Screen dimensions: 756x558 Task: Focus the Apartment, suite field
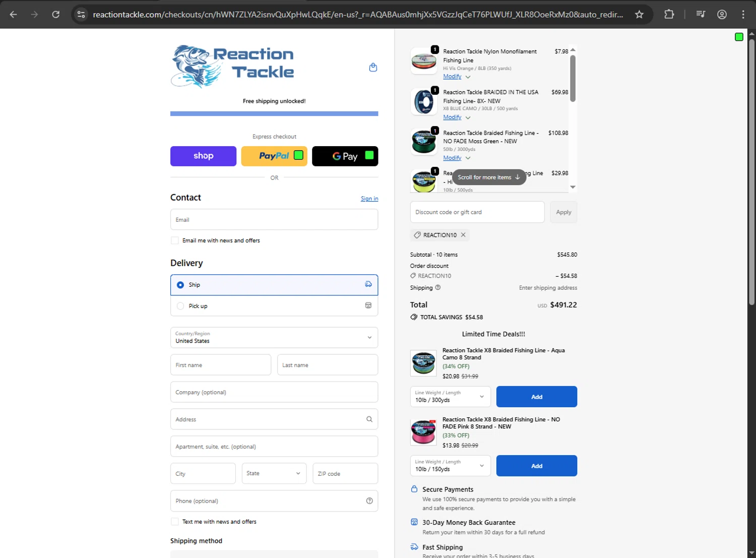tap(274, 447)
